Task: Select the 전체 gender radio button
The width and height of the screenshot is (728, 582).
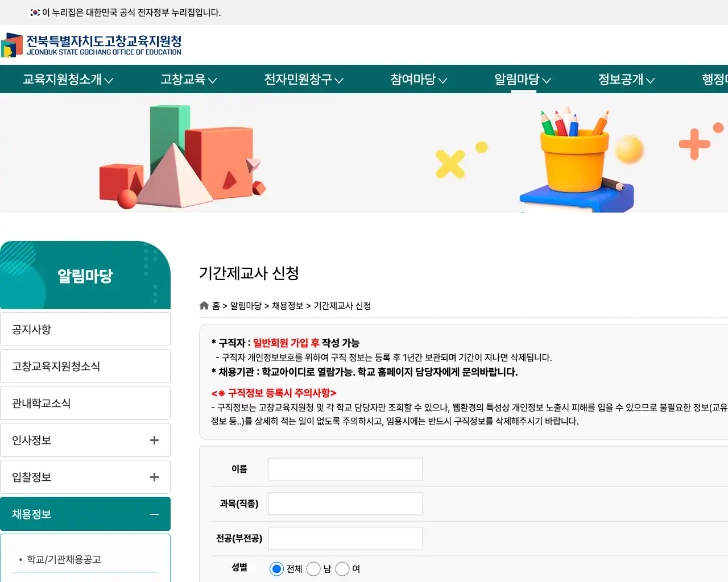Action: click(x=277, y=568)
